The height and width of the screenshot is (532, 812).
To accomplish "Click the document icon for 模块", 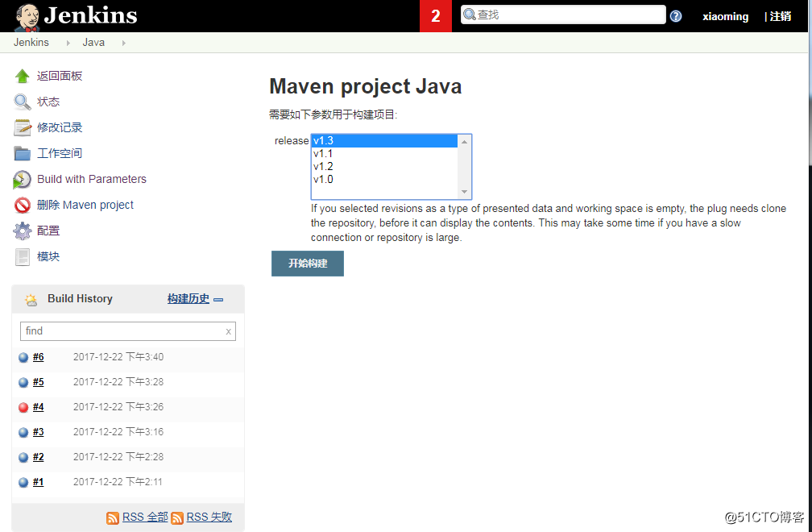I will tap(23, 256).
